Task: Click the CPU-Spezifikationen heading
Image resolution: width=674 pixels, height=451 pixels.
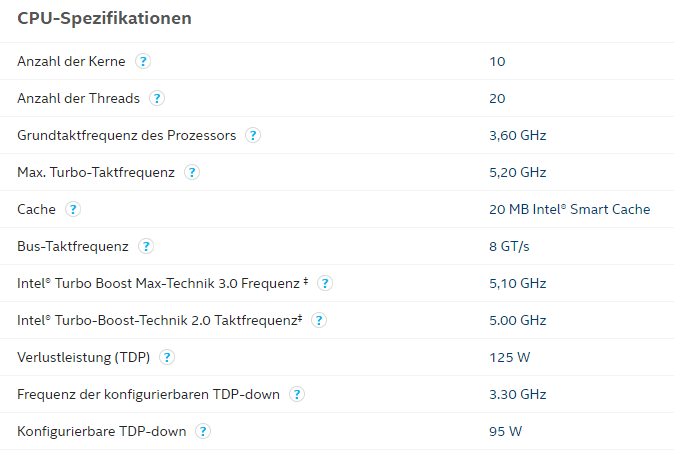Action: [104, 18]
